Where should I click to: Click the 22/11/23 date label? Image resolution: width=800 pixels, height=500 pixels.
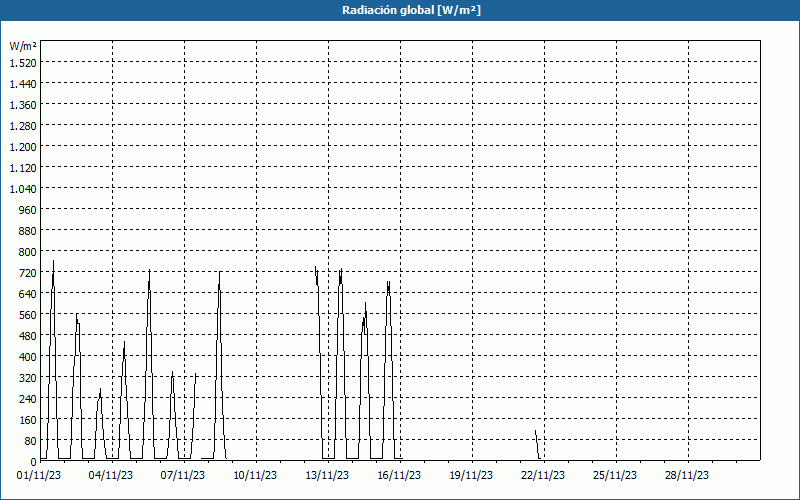click(x=543, y=476)
